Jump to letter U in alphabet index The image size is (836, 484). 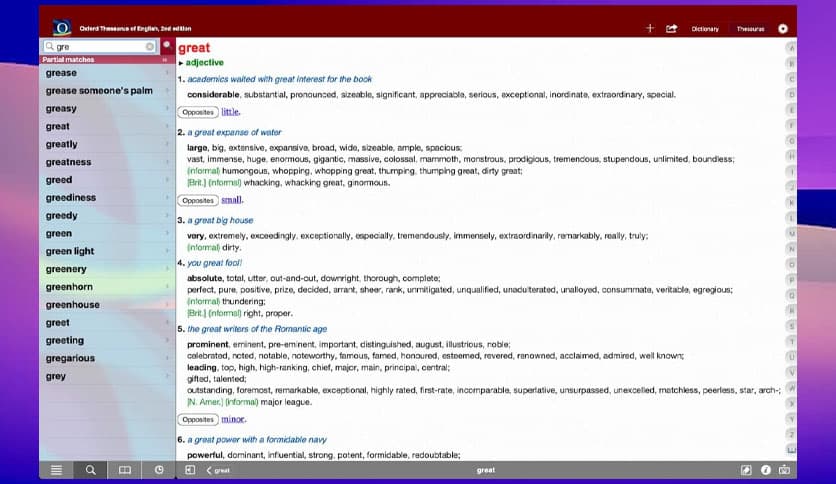pos(791,357)
